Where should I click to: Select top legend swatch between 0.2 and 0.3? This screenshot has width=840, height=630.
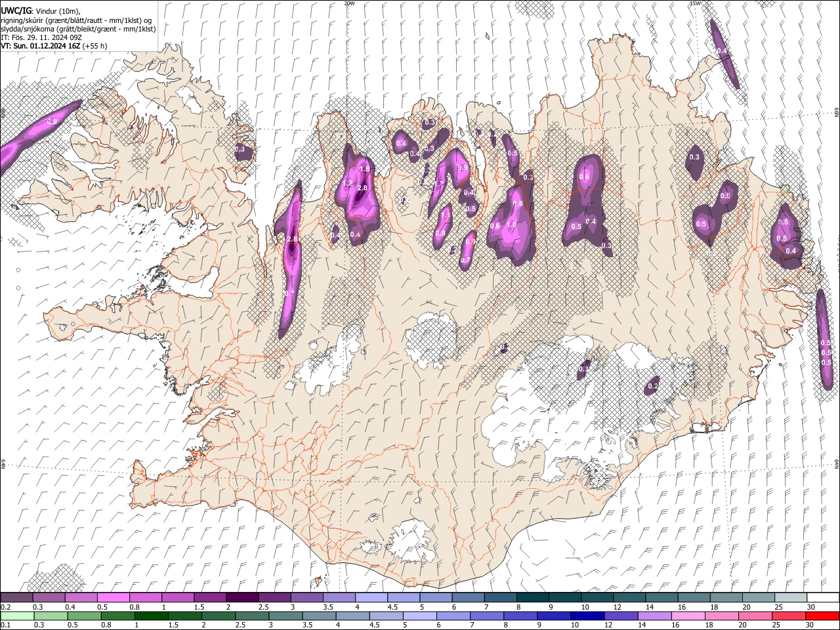[x=16, y=598]
